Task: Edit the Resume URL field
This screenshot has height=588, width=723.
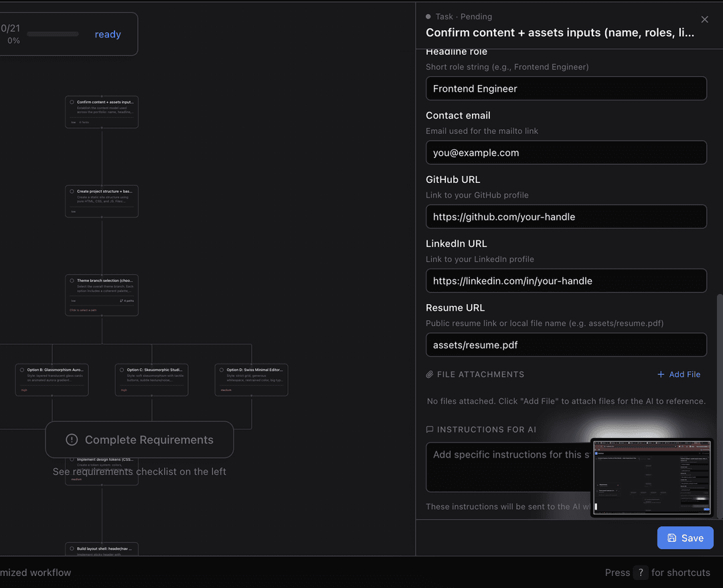Action: click(x=566, y=345)
